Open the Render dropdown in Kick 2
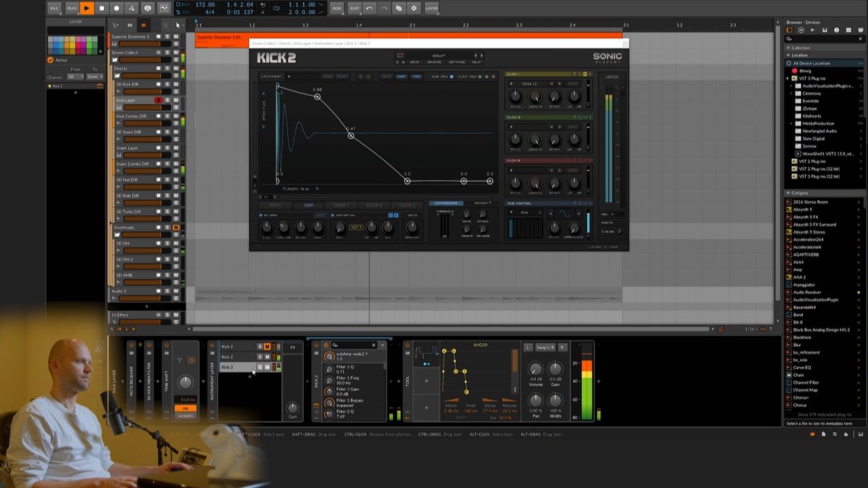This screenshot has height=488, width=868. tap(484, 203)
